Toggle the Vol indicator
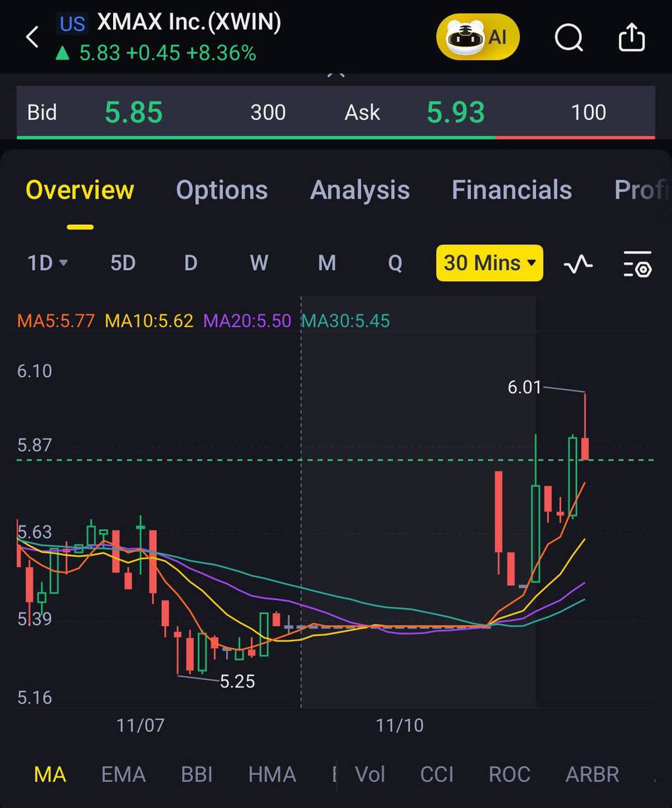 pos(369,775)
